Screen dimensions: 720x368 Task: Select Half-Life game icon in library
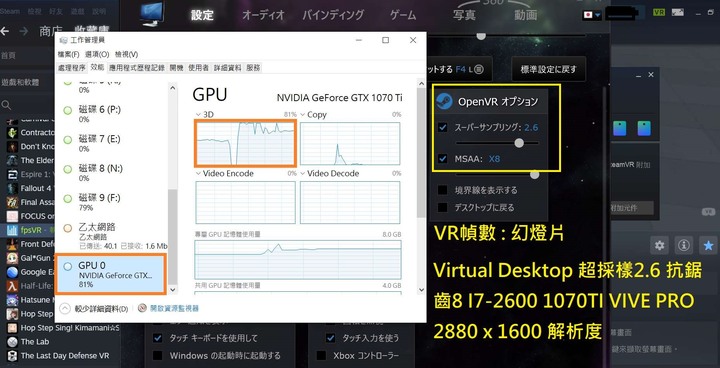[x=12, y=286]
